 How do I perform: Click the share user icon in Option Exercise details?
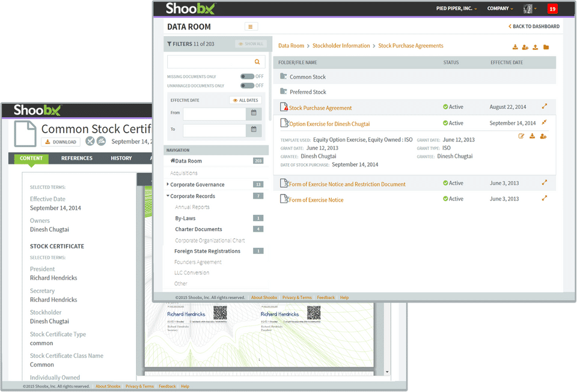(543, 136)
